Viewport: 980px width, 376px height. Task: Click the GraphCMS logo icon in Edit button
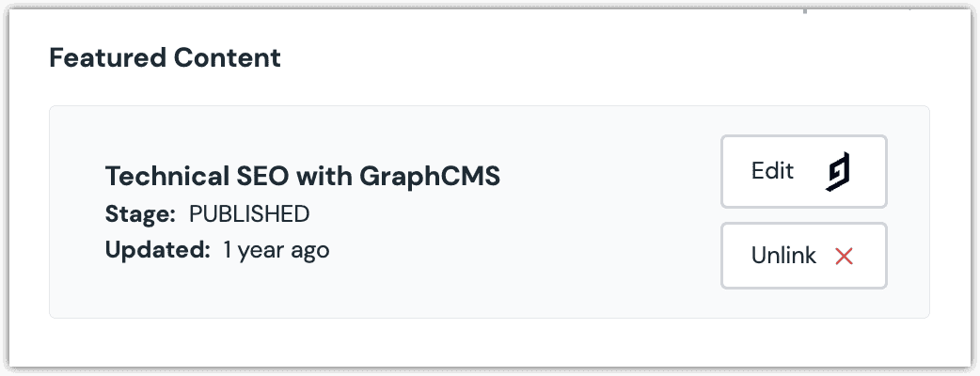837,171
